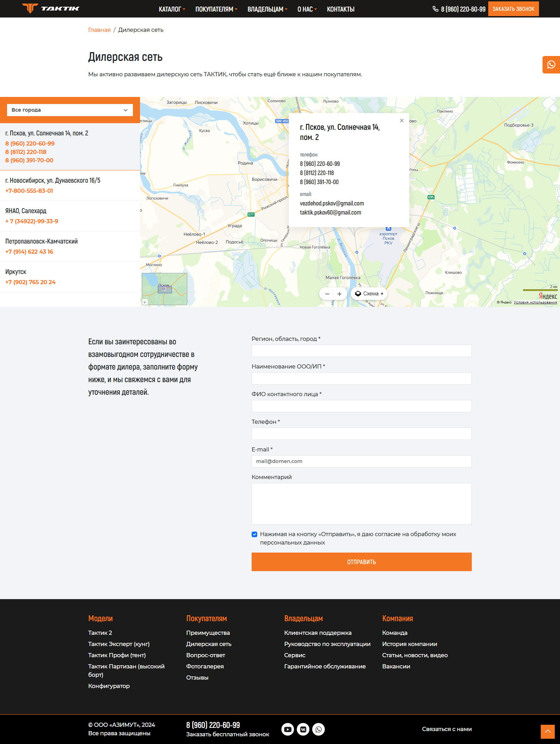Click the Телефон input field
This screenshot has width=560, height=744.
[362, 434]
